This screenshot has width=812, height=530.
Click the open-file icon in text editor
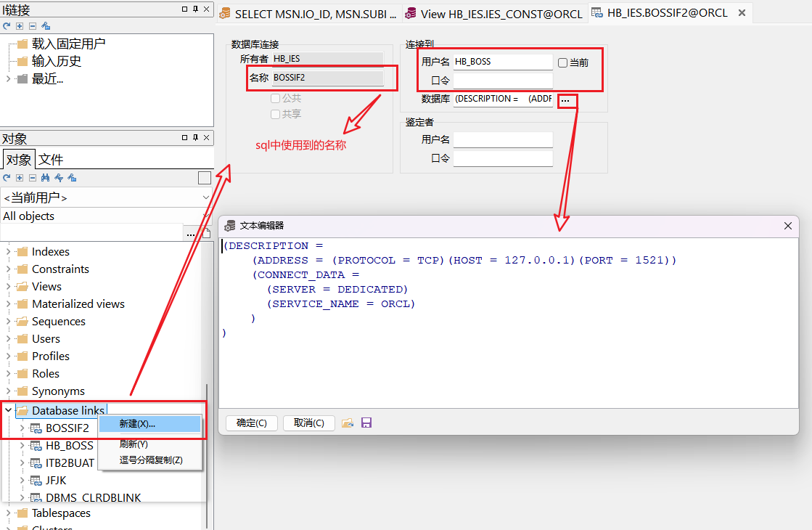coord(348,423)
